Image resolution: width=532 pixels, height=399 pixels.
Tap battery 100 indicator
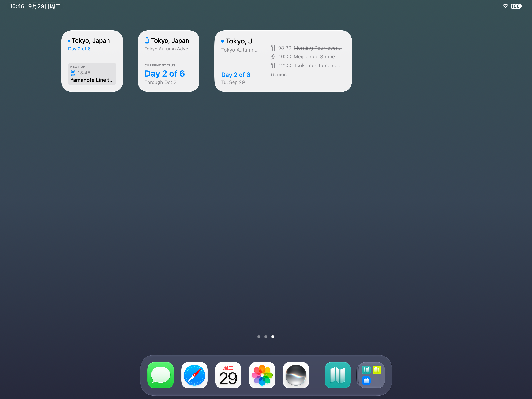click(x=516, y=6)
